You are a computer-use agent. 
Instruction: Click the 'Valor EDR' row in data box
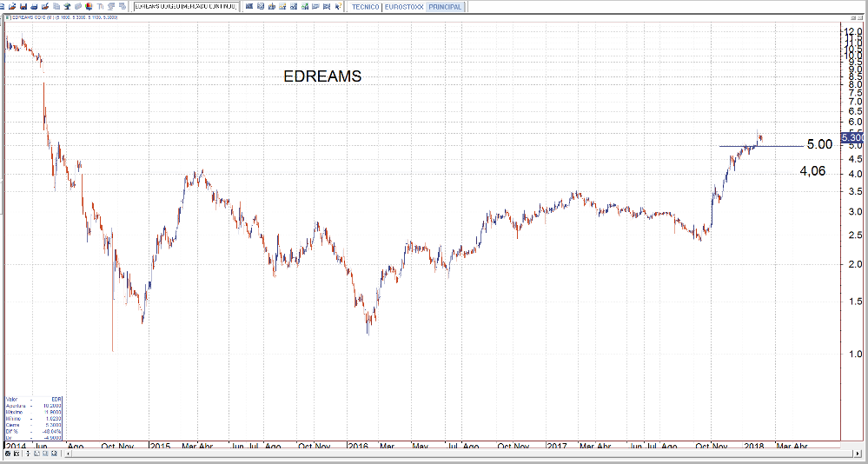click(x=33, y=399)
